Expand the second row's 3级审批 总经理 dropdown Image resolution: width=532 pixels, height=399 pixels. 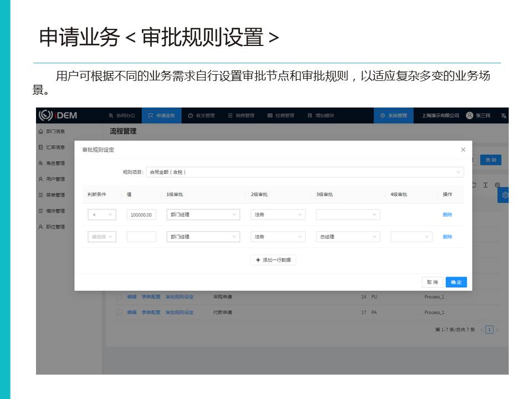click(x=347, y=237)
